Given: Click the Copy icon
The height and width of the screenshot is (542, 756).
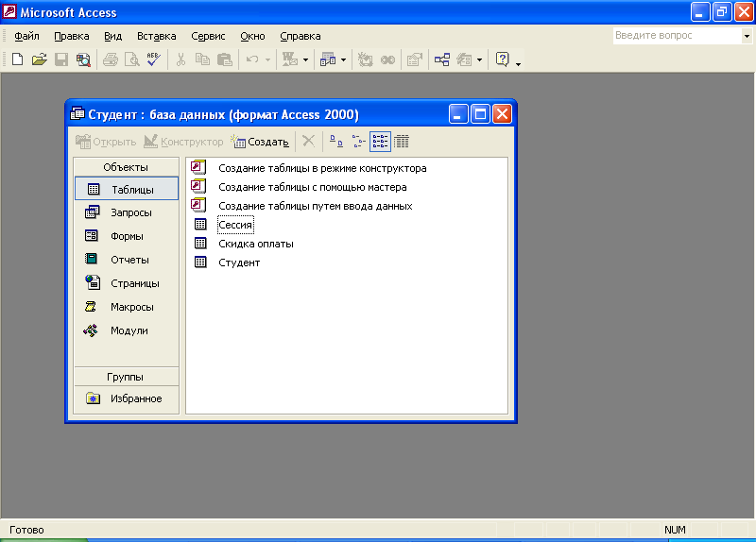Looking at the screenshot, I should coord(202,59).
